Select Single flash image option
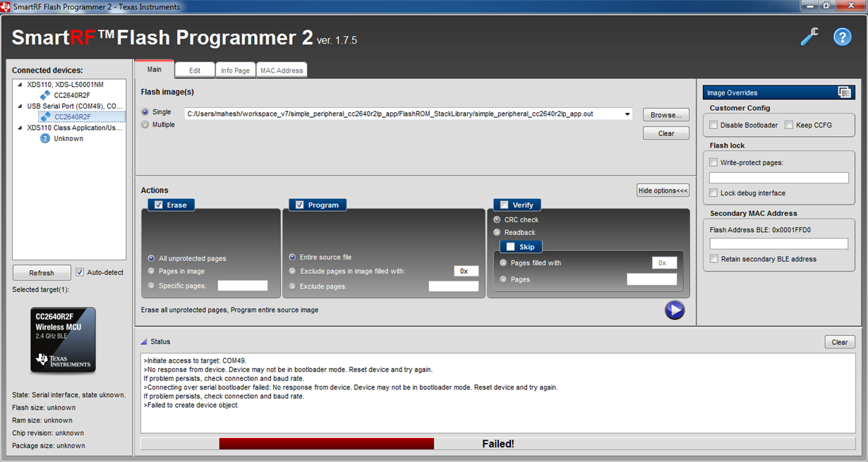This screenshot has width=868, height=462. pos(145,112)
